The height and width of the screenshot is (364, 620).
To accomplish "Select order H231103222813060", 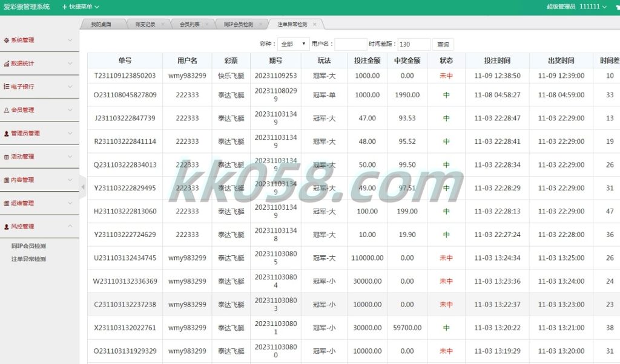I will [125, 212].
